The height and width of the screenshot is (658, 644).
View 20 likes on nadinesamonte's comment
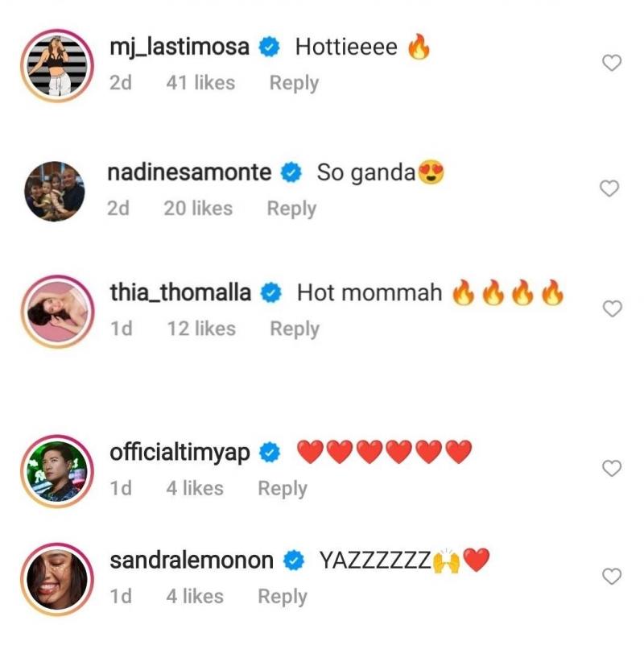tap(198, 209)
